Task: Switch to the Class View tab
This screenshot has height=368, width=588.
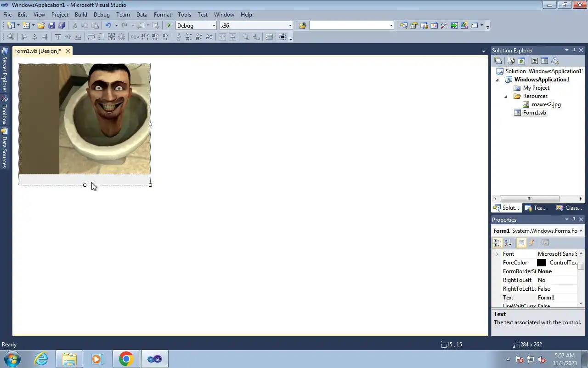Action: click(x=569, y=208)
